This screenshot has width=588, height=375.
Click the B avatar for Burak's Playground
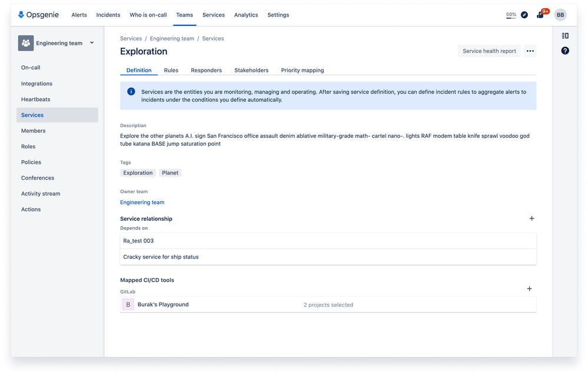(x=128, y=304)
